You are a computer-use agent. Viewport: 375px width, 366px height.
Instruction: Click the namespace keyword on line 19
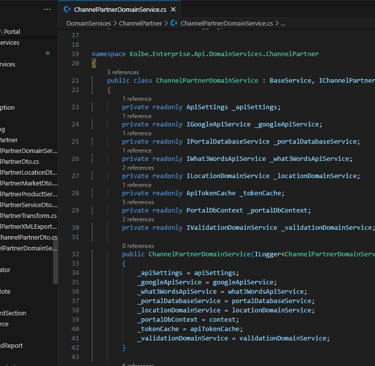(x=109, y=54)
